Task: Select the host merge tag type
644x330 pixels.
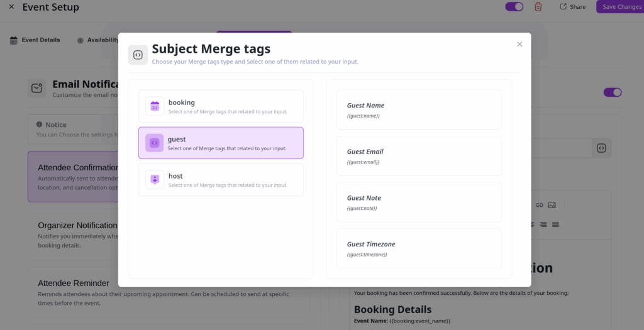Action: (x=221, y=180)
